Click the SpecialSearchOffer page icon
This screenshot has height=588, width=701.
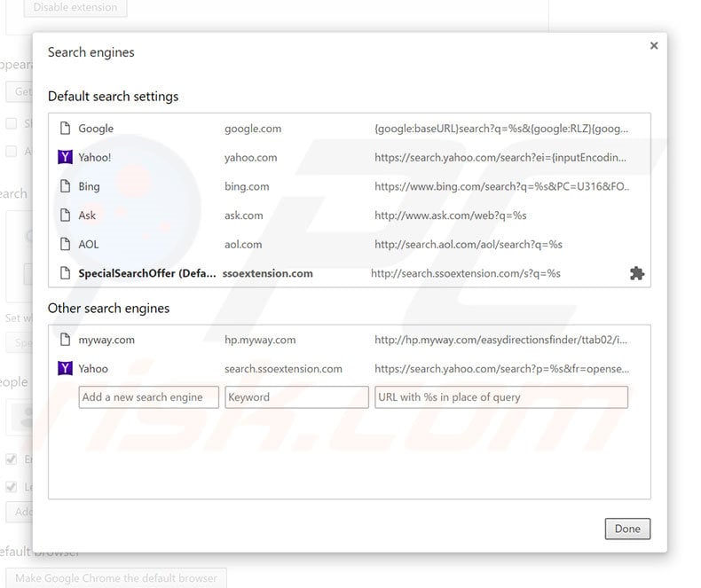66,273
